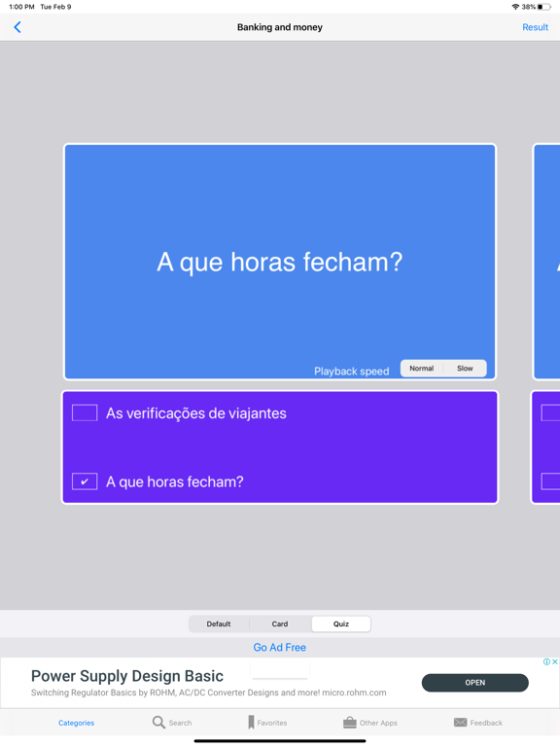Tap the 'Playback speed' label
The height and width of the screenshot is (747, 560).
[351, 372]
